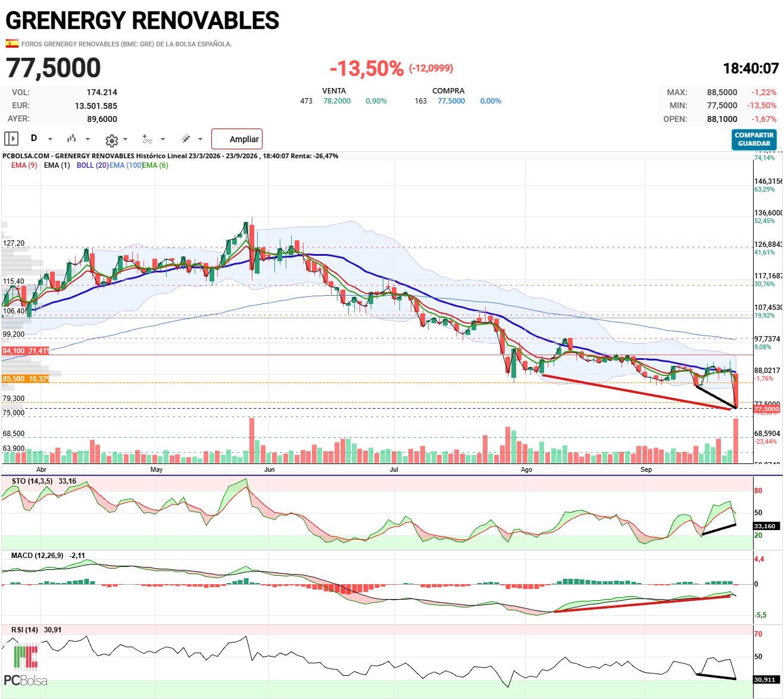
Task: Click the red 77,5000 current price tag
Action: tap(766, 409)
